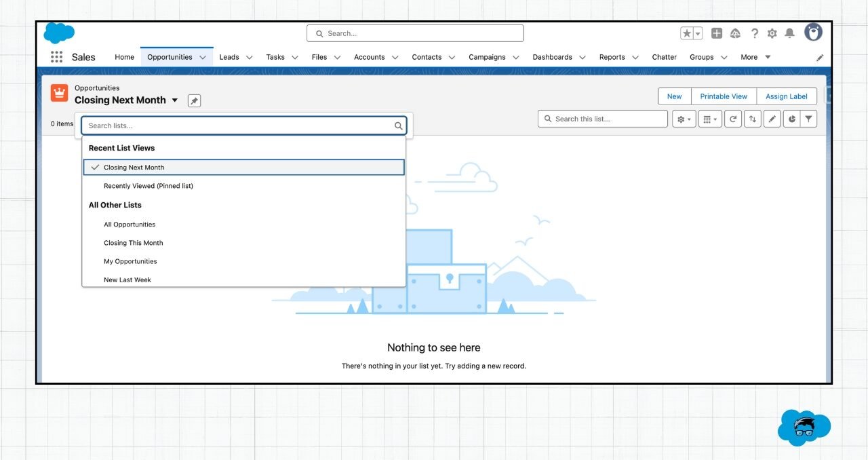This screenshot has width=868, height=460.
Task: Select All Opportunities list view
Action: click(x=244, y=225)
